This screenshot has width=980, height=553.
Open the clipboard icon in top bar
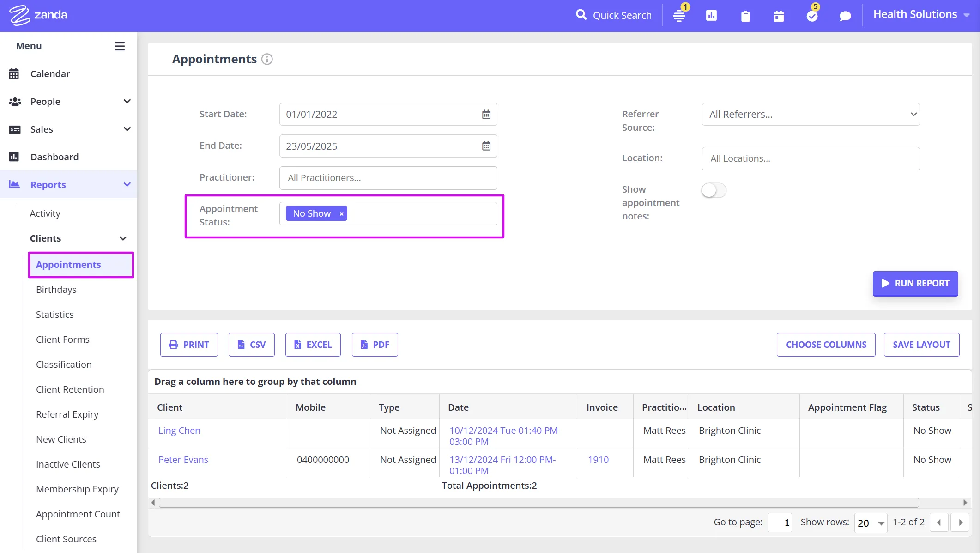click(x=745, y=16)
